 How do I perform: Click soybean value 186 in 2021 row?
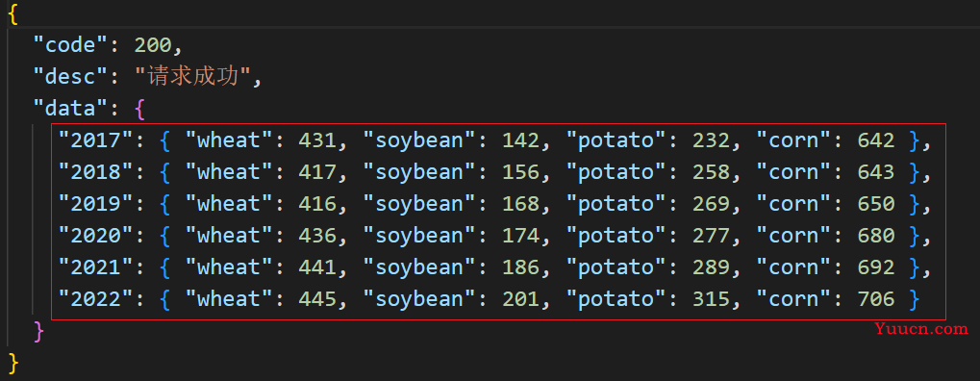[x=520, y=267]
